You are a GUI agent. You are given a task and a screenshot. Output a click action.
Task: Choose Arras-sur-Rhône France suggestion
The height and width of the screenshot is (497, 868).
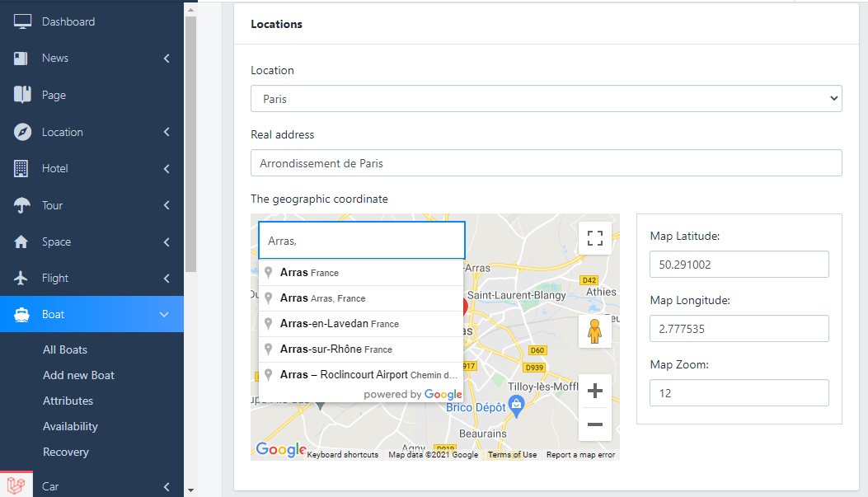[335, 349]
